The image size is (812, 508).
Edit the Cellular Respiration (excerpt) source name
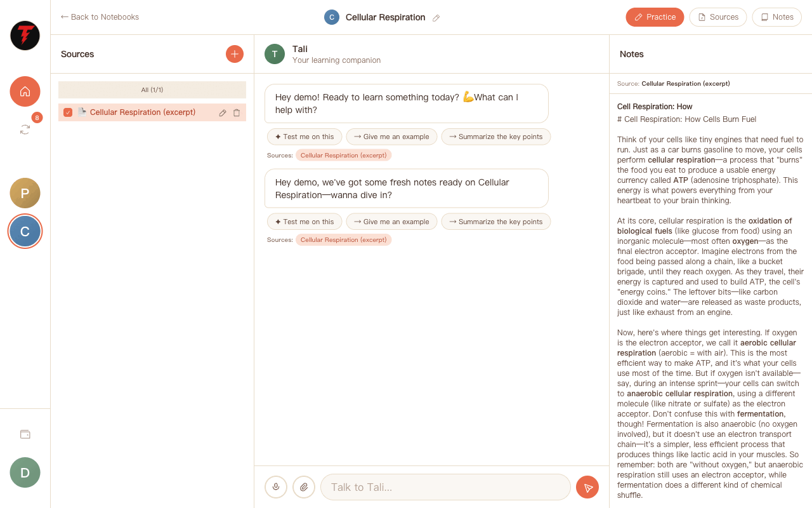[223, 112]
